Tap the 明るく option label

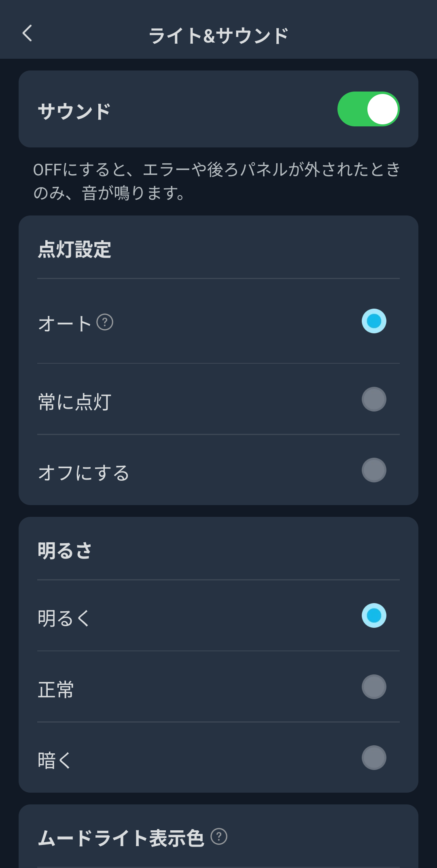tap(64, 618)
